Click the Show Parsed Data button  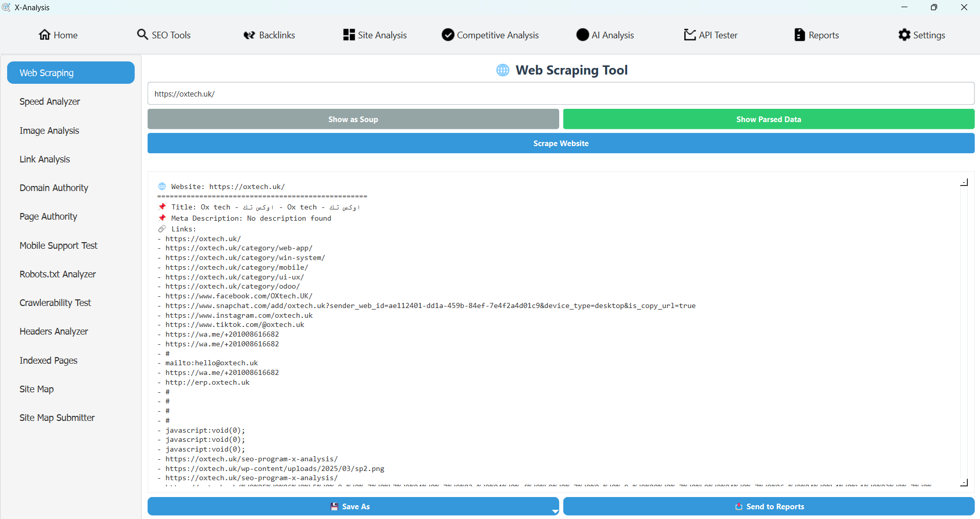coord(769,119)
